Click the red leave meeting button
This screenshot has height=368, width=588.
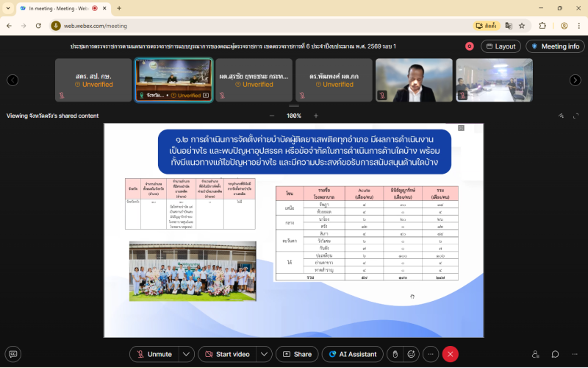(451, 354)
